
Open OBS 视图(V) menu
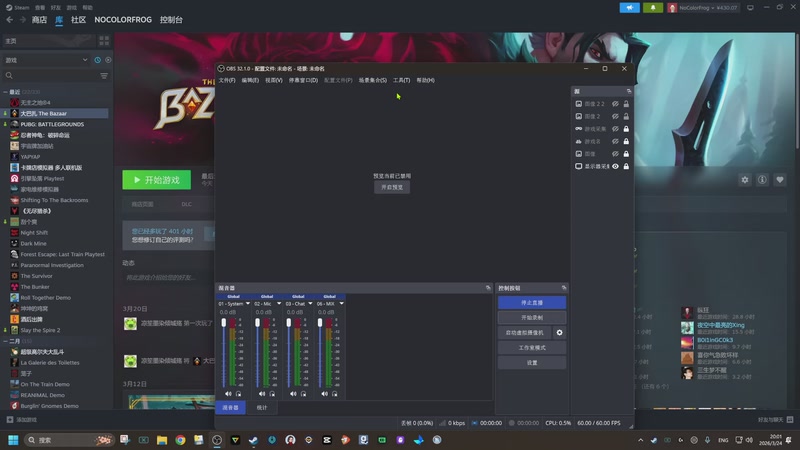tap(273, 80)
